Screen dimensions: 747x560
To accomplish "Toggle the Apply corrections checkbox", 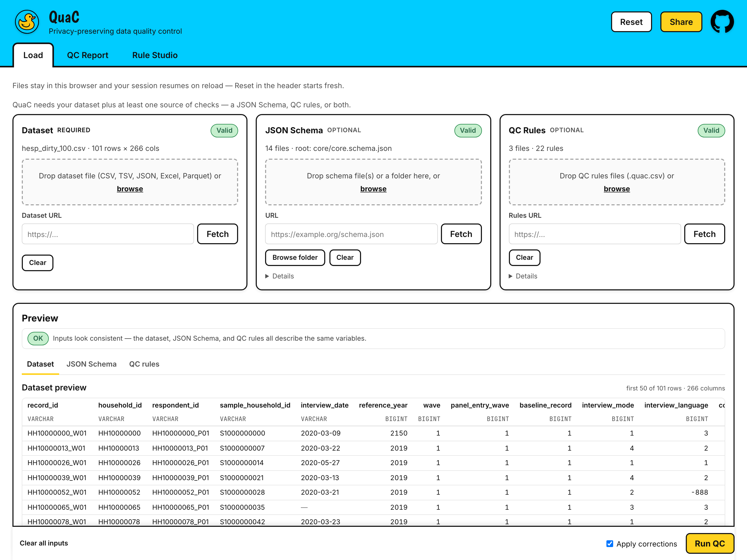I will [x=609, y=543].
